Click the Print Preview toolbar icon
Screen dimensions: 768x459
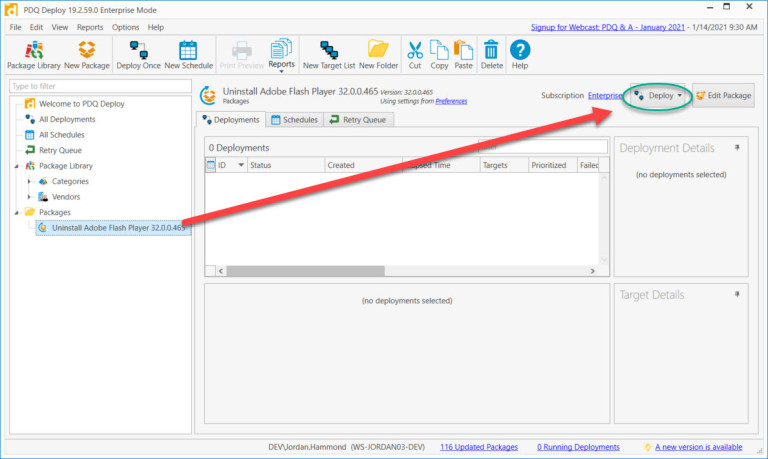pyautogui.click(x=241, y=55)
